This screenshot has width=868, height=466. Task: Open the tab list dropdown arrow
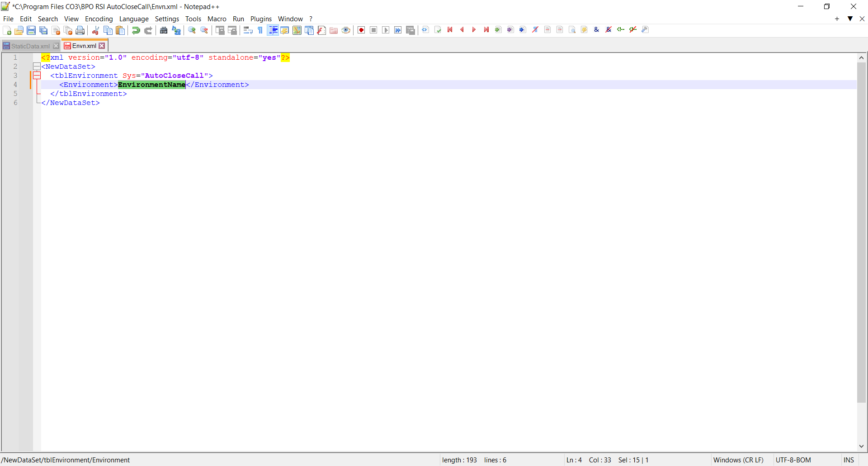pyautogui.click(x=850, y=19)
